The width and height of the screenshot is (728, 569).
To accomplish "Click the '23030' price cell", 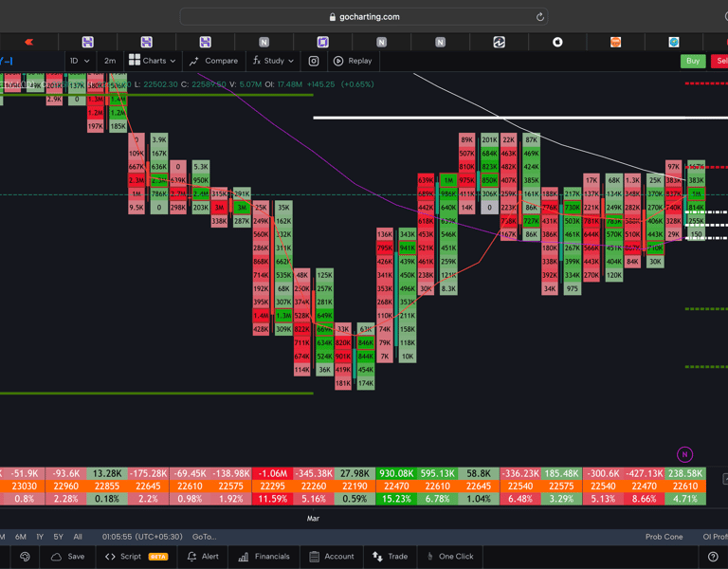I will tap(24, 486).
